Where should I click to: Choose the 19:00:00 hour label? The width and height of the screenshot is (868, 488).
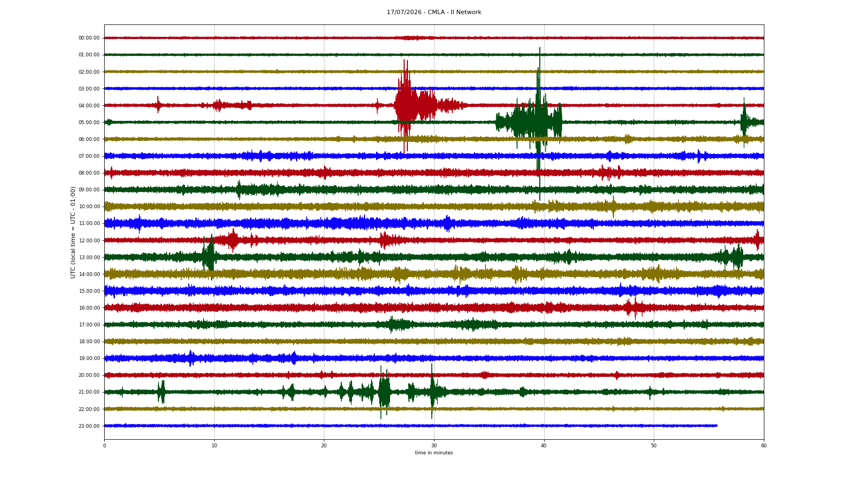click(89, 358)
